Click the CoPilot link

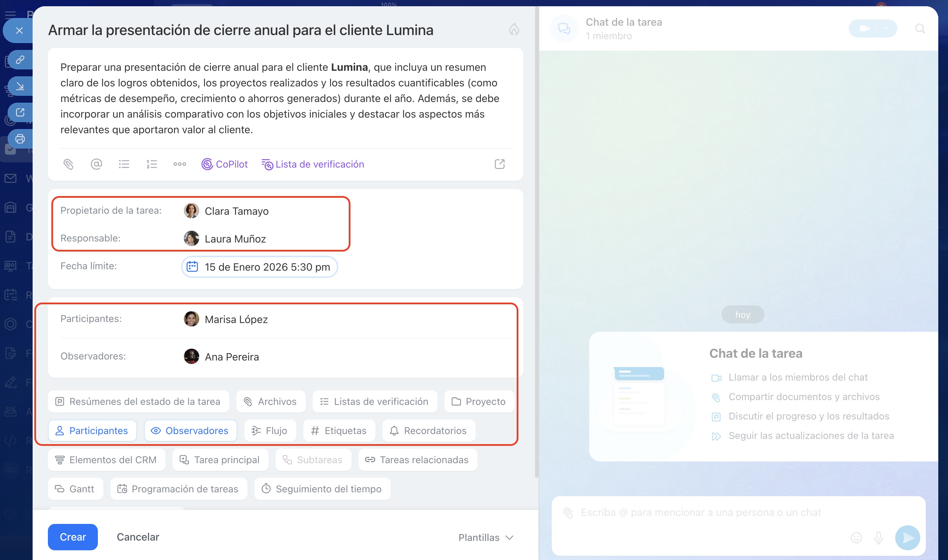tap(225, 164)
